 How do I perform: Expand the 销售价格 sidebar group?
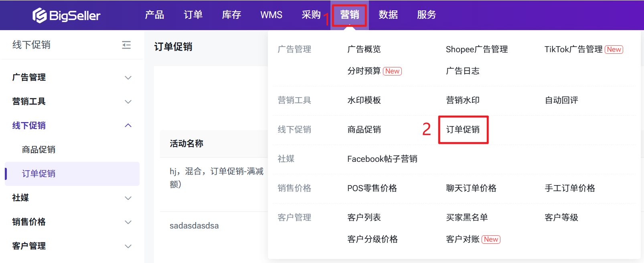pyautogui.click(x=128, y=222)
